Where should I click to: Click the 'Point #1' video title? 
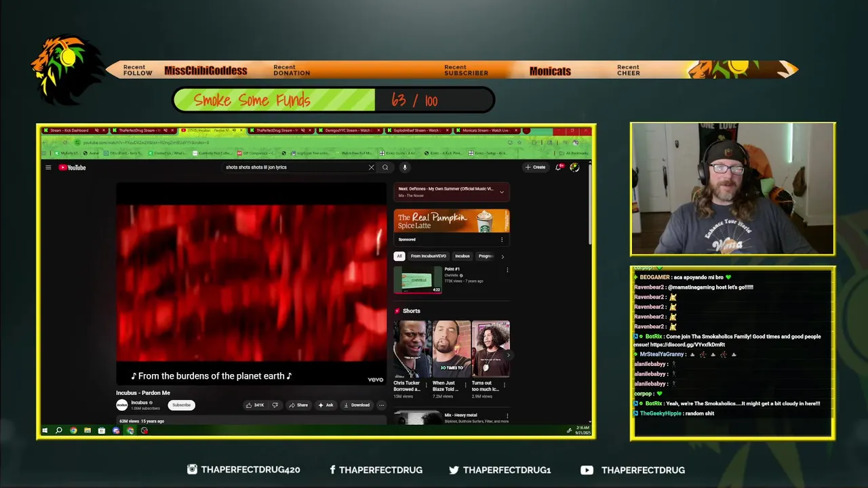(x=452, y=269)
